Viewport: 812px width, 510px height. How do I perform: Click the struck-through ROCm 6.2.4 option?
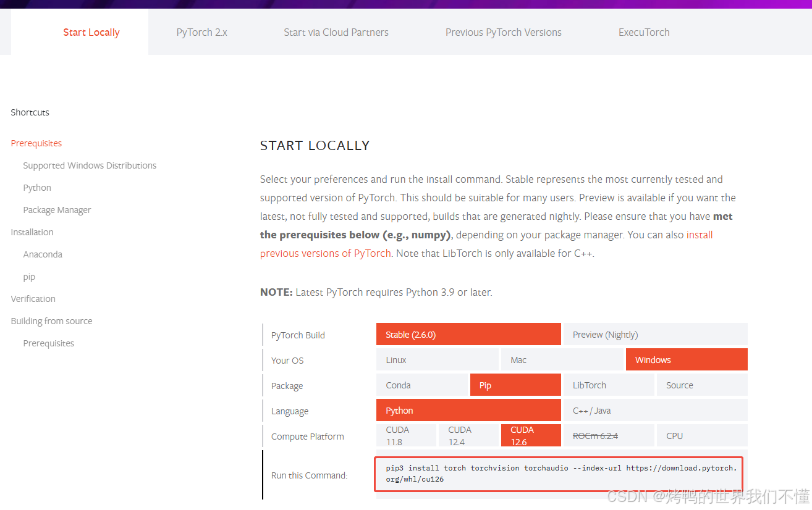(x=609, y=435)
